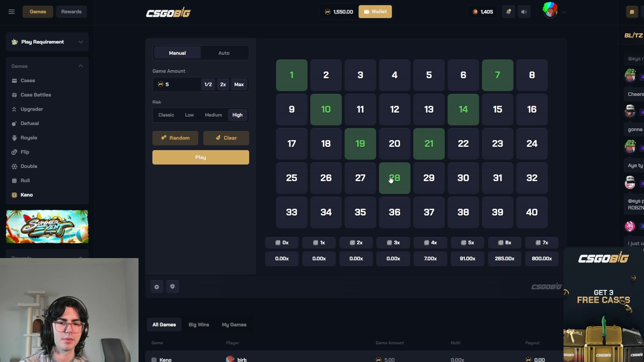Click the coin balance showing 1,550.00
The width and height of the screenshot is (644, 362).
click(x=339, y=12)
